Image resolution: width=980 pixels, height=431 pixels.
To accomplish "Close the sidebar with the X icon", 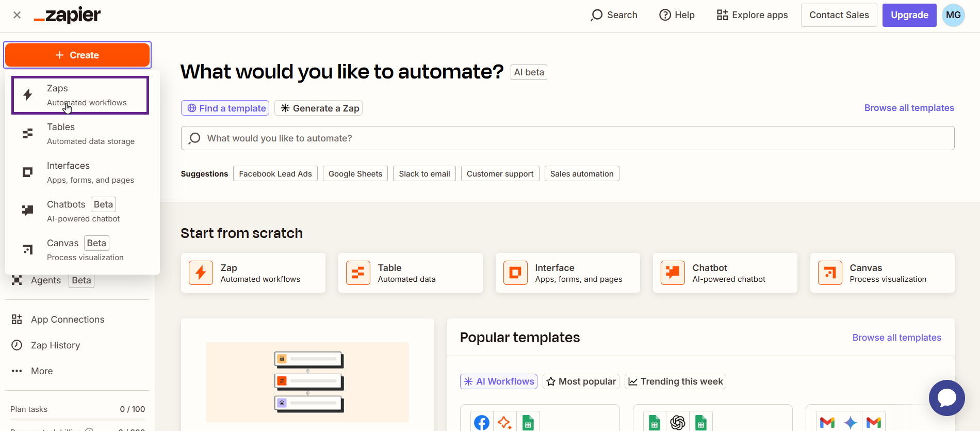I will [x=17, y=15].
